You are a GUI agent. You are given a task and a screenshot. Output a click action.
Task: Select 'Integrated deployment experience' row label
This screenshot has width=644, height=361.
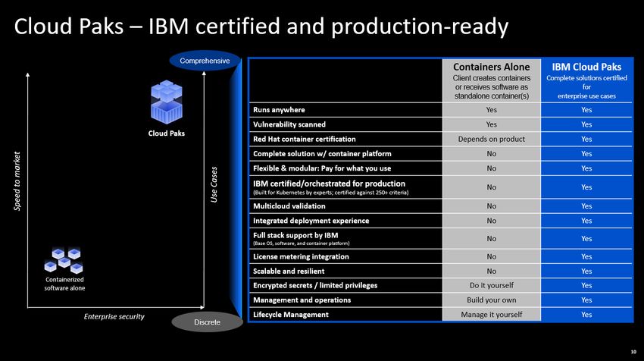click(311, 221)
